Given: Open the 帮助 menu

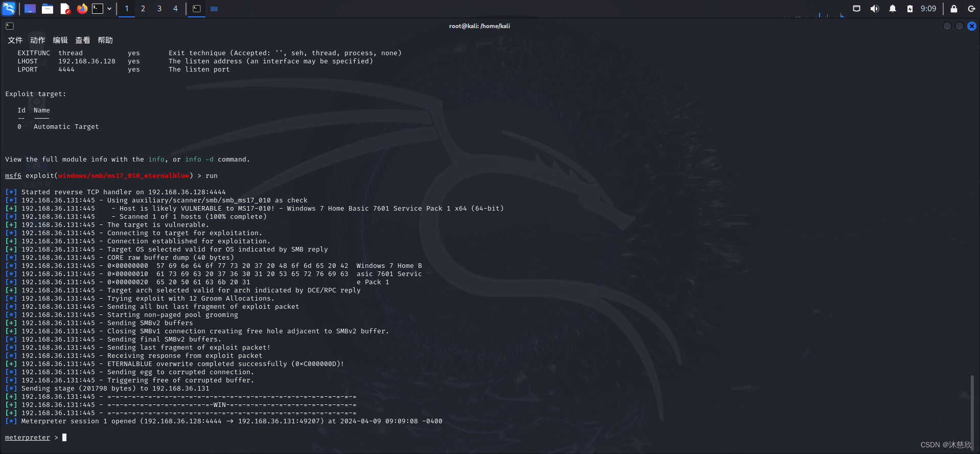Looking at the screenshot, I should point(105,40).
